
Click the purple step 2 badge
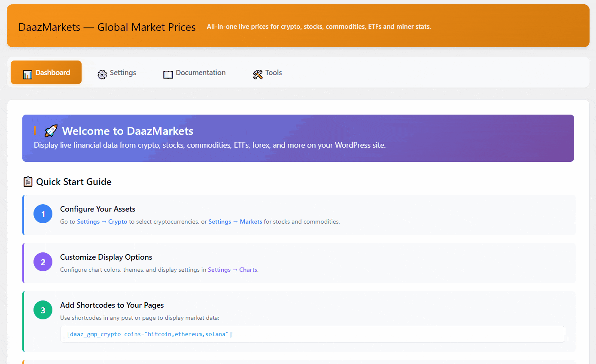pos(43,262)
